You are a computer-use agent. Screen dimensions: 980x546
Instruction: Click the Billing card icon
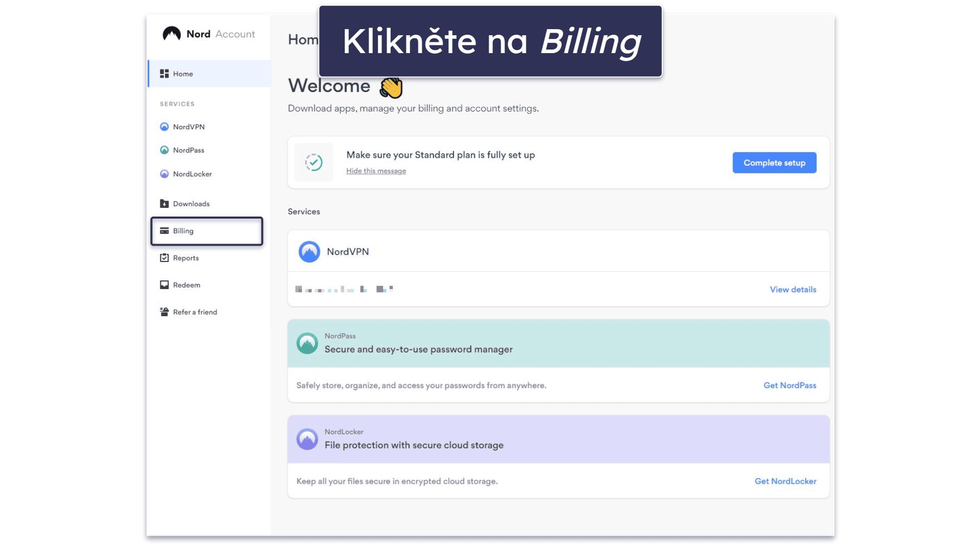[x=164, y=231]
